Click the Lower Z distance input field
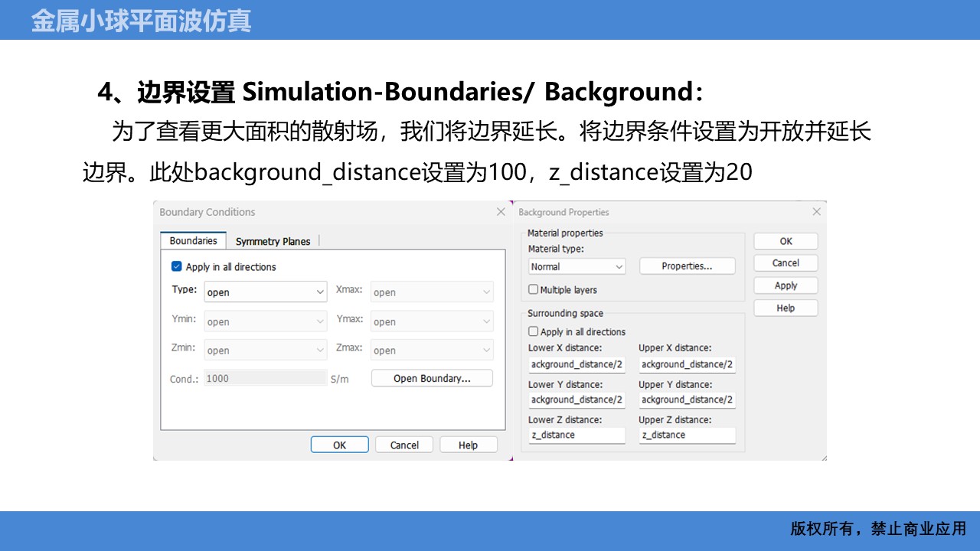The height and width of the screenshot is (551, 980). (x=577, y=435)
